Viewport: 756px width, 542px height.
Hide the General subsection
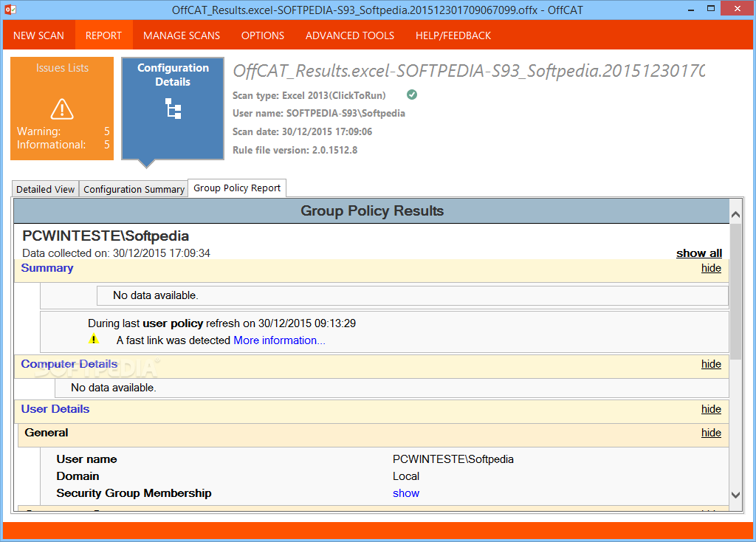tap(711, 433)
